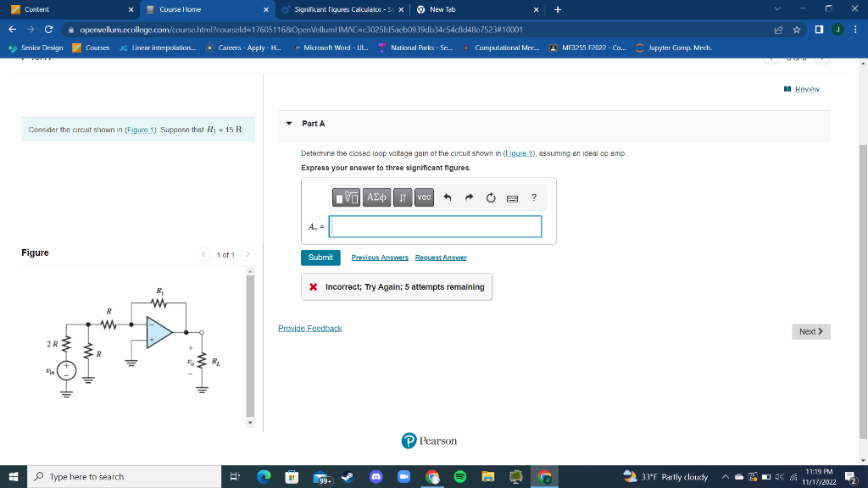
Task: Open the answer help question mark
Action: pyautogui.click(x=534, y=197)
